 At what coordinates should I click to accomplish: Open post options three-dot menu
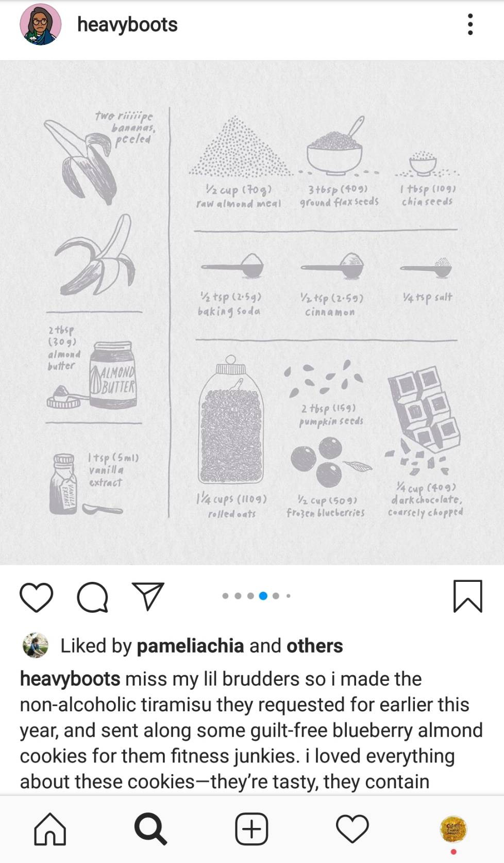tap(470, 24)
